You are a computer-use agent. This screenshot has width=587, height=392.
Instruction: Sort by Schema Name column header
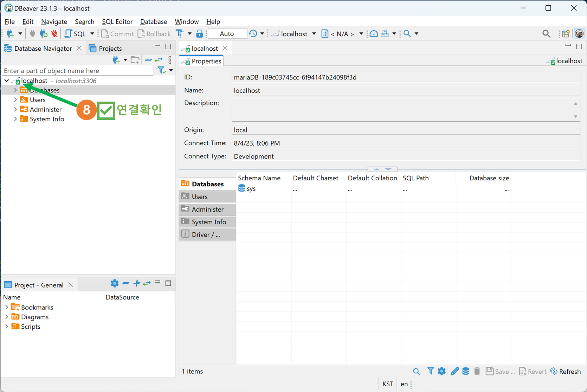[x=259, y=178]
